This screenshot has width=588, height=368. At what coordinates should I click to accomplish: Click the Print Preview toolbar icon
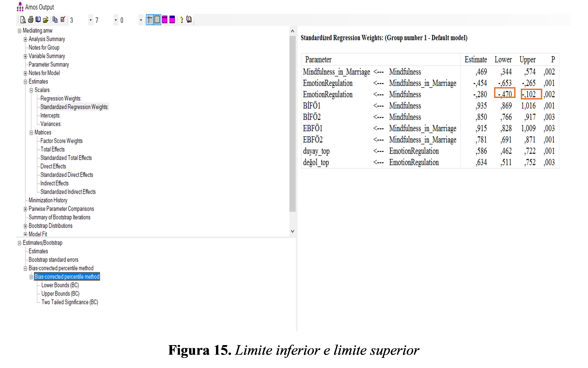(23, 20)
